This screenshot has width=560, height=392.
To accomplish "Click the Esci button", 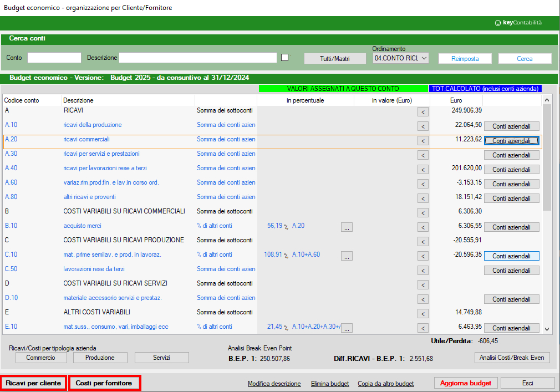I will click(527, 383).
